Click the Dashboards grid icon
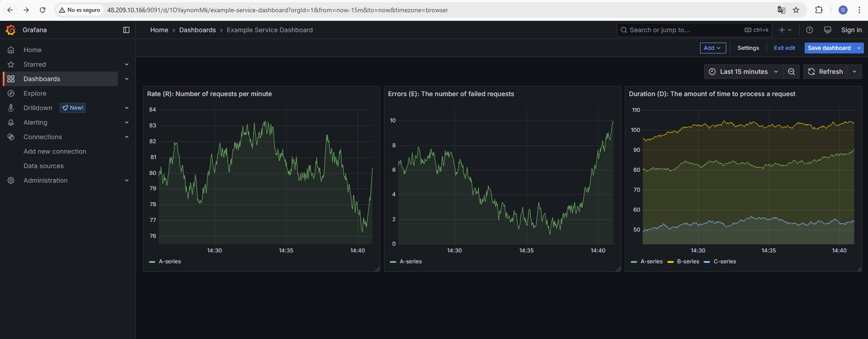 pos(11,79)
